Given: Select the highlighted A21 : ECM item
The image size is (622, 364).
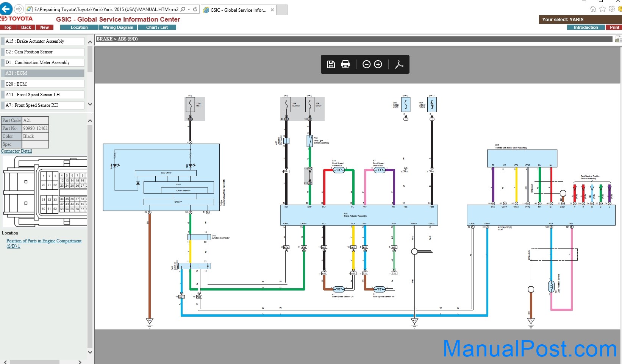Looking at the screenshot, I should [43, 73].
